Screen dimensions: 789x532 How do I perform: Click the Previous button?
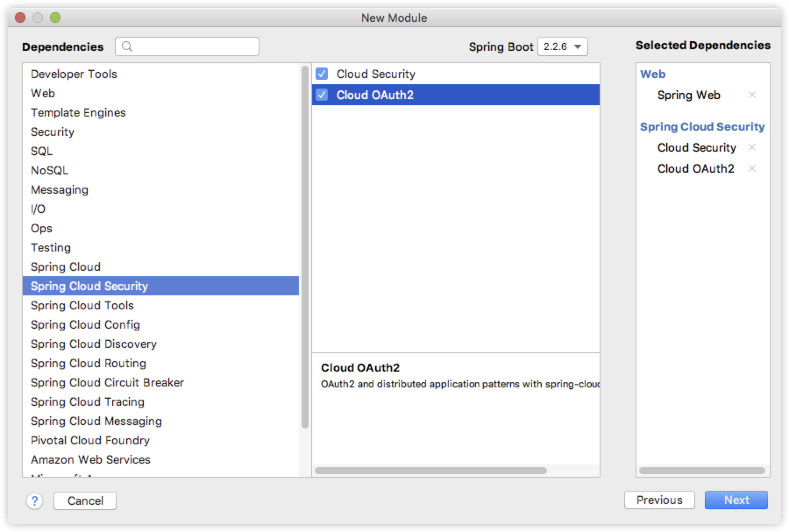[660, 500]
